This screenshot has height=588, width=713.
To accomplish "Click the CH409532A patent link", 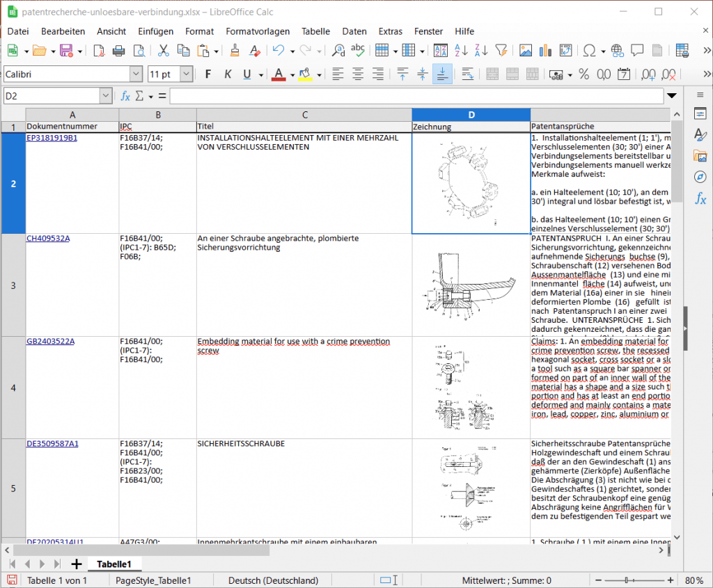I will click(x=48, y=238).
